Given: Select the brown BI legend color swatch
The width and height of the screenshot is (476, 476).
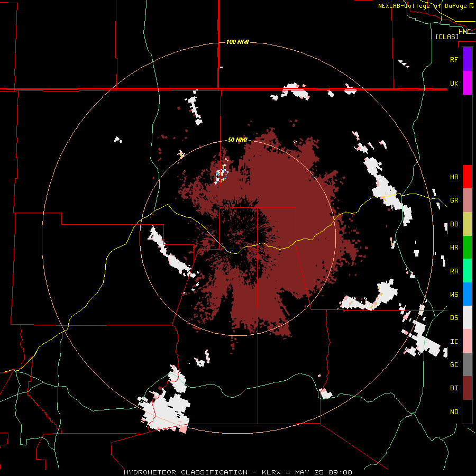Looking at the screenshot, I should pos(467,388).
